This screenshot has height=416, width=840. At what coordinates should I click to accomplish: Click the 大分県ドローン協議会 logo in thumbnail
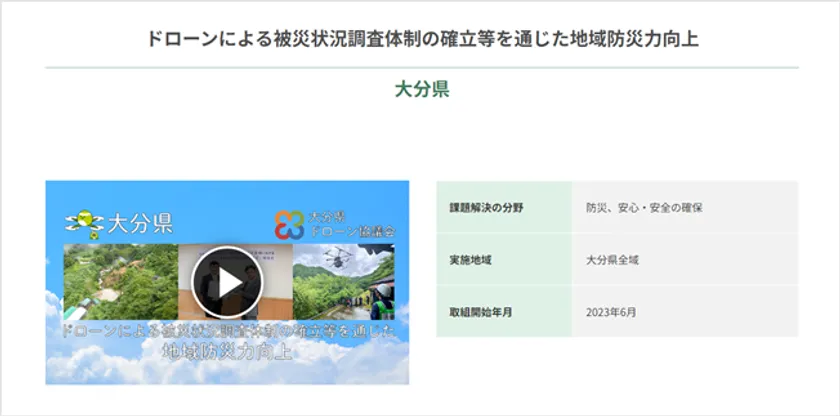pyautogui.click(x=335, y=224)
